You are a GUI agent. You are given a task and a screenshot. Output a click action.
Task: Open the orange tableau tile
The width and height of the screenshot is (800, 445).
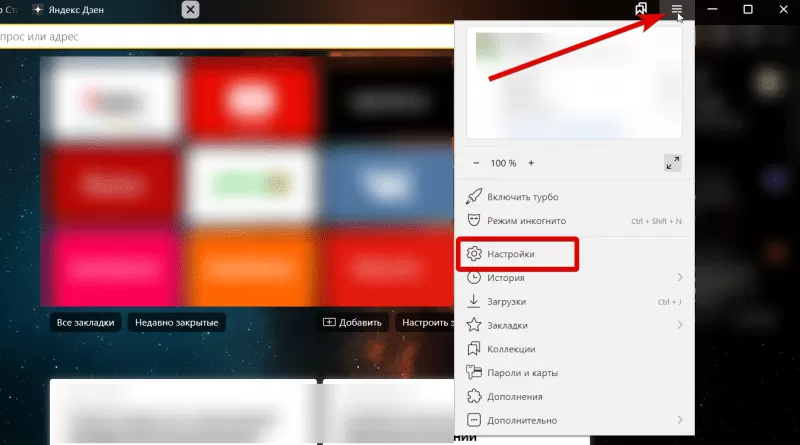click(x=251, y=268)
